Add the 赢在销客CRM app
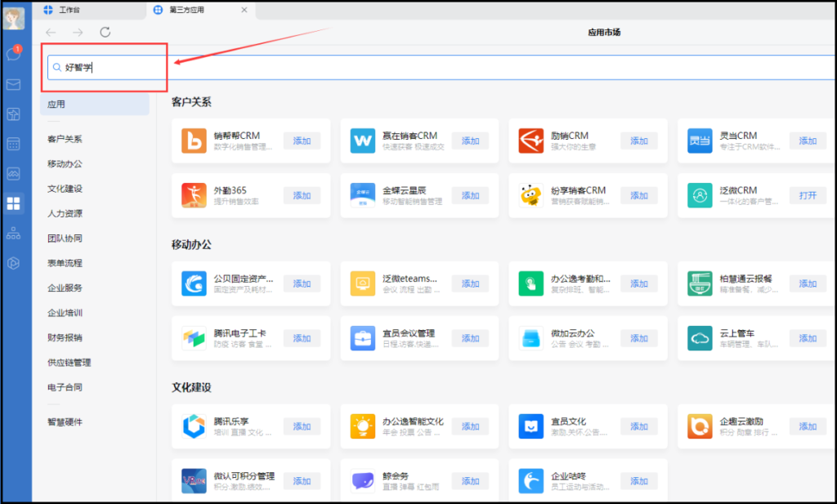 (x=470, y=140)
